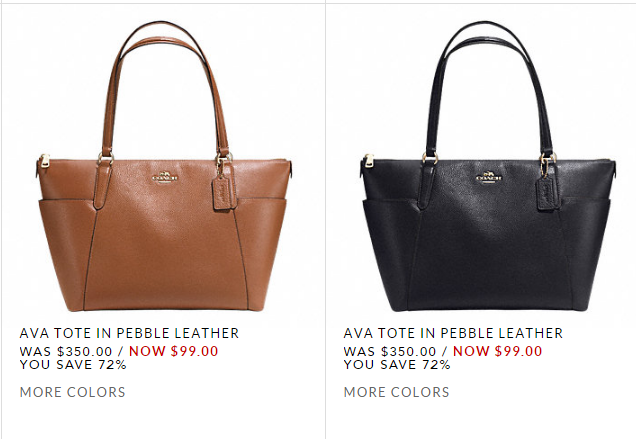Click the leather hangtag on black bag
This screenshot has width=636, height=439.
click(x=548, y=193)
